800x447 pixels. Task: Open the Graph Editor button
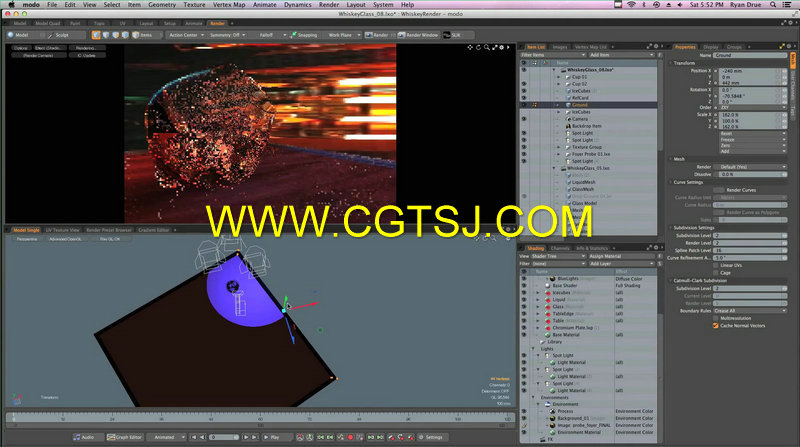[x=124, y=437]
